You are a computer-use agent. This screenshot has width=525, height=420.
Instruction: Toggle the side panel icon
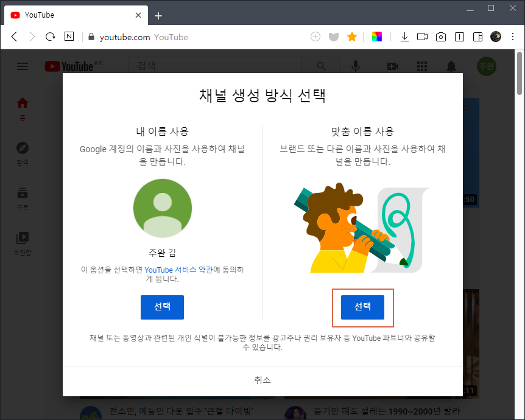click(477, 37)
